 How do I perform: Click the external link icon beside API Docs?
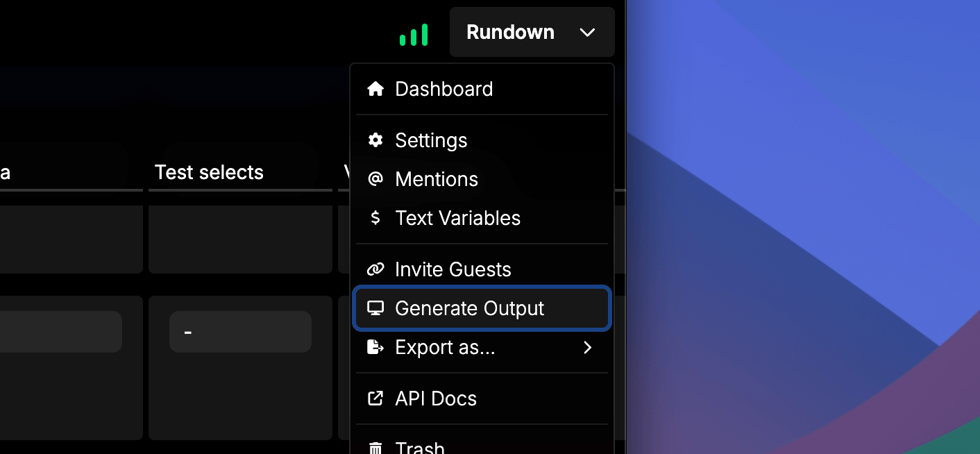tap(375, 398)
